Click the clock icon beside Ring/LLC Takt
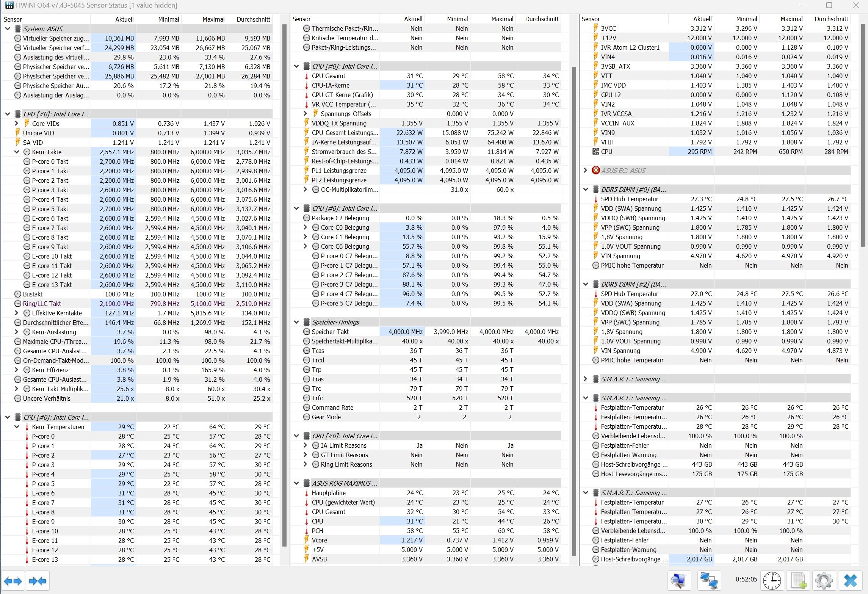Screen dimensions: 868x594 18,304
